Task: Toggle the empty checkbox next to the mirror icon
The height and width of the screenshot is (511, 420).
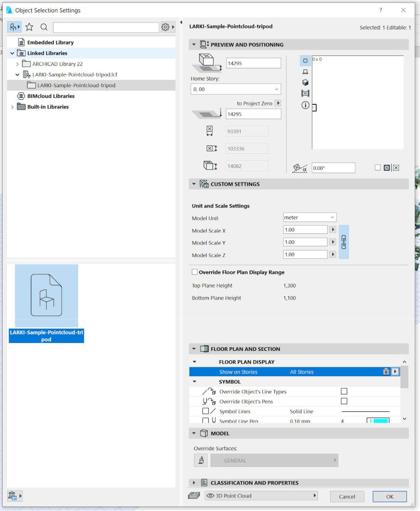Action: click(x=378, y=168)
